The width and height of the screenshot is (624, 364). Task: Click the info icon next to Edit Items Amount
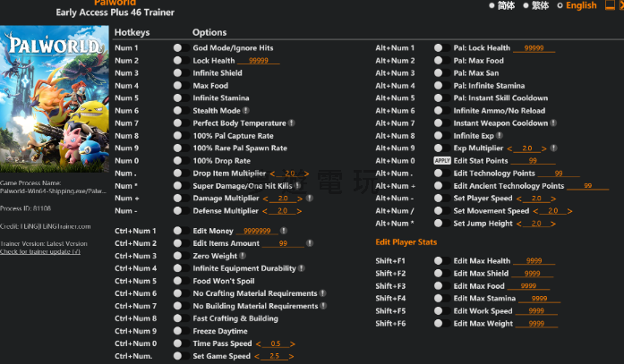tap(310, 242)
